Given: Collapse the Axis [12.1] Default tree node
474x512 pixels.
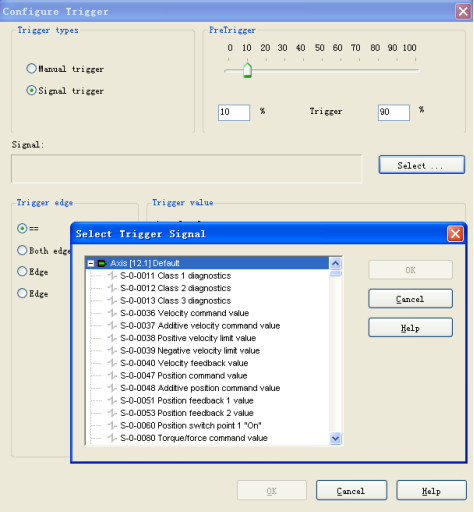Looking at the screenshot, I should [91, 264].
